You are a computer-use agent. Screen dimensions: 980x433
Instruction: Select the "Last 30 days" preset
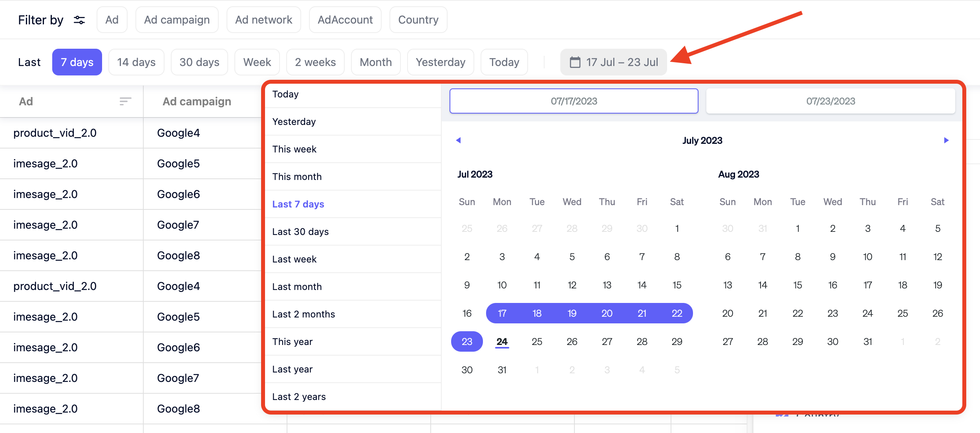[300, 231]
